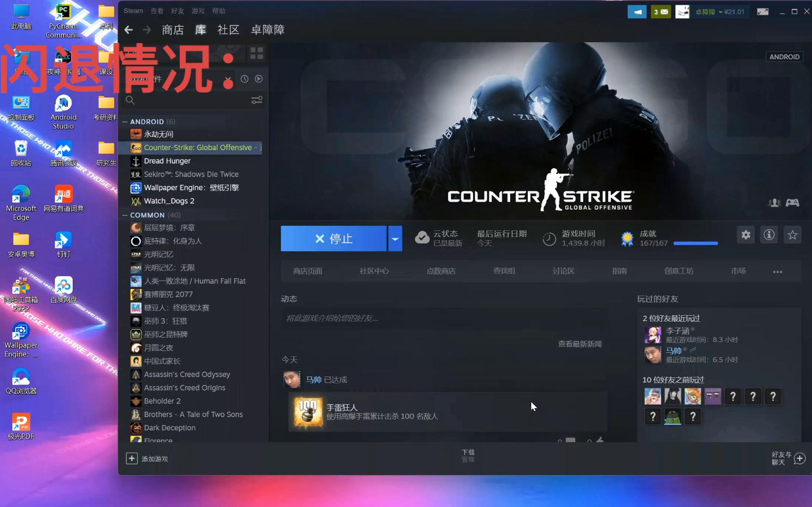
Task: Expand the more options ellipsis tab
Action: click(777, 272)
